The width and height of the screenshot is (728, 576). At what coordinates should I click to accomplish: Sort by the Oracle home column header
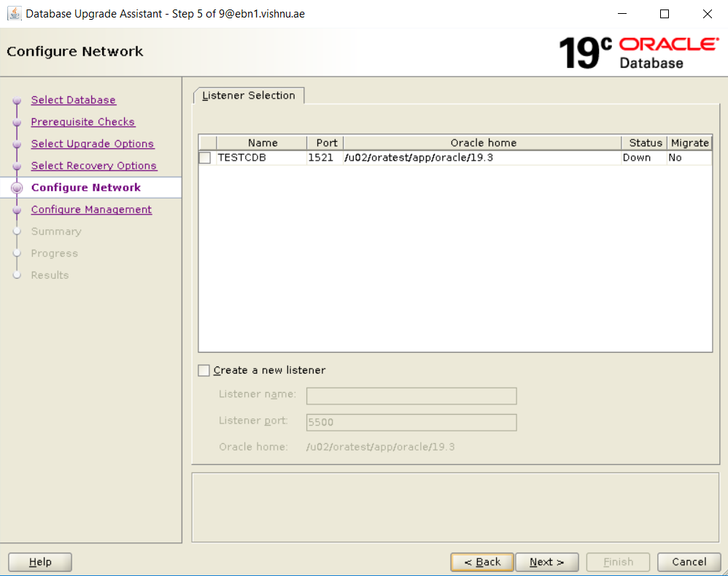click(x=483, y=142)
